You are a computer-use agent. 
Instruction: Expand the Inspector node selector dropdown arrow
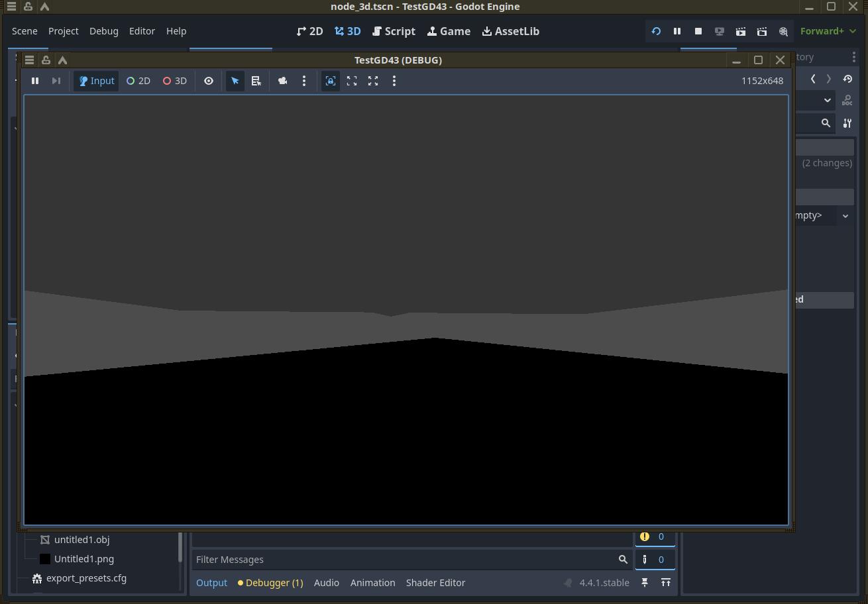828,101
